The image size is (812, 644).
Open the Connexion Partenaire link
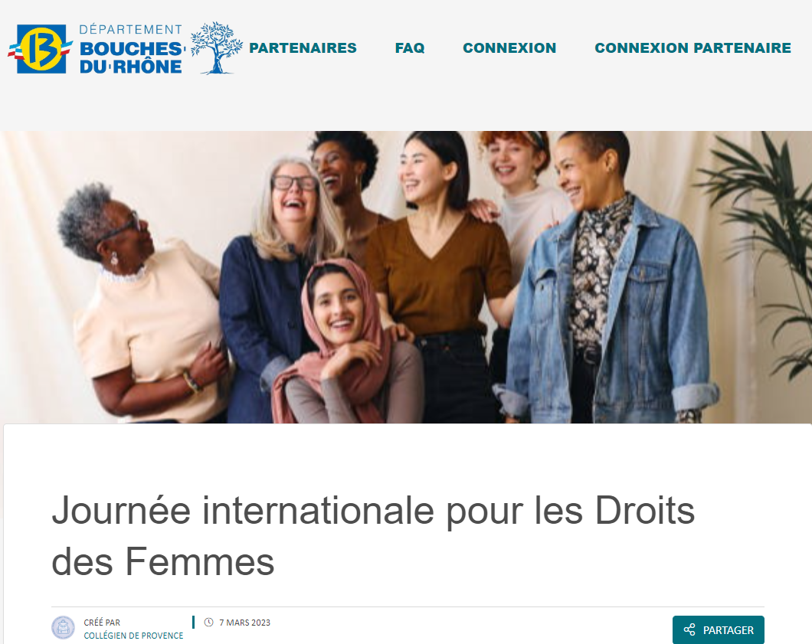(693, 47)
